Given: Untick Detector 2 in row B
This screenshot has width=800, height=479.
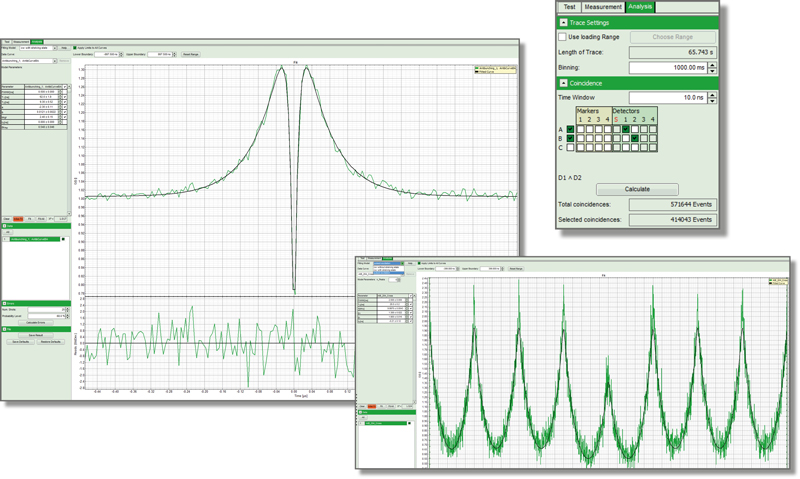Looking at the screenshot, I should (635, 138).
